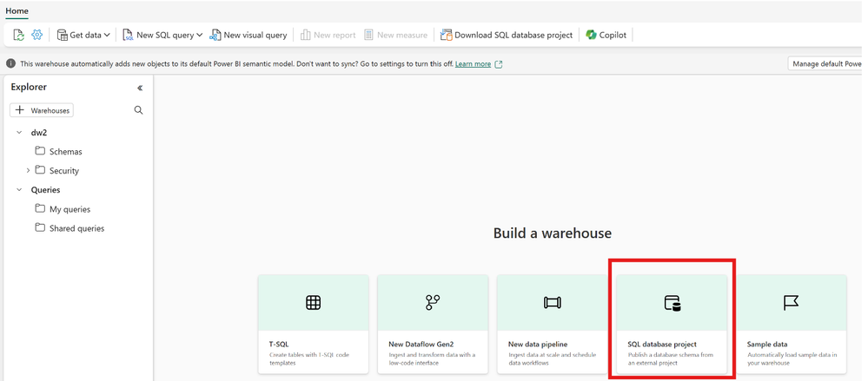This screenshot has height=381, width=868.
Task: Click the Schemas folder icon
Action: 40,151
